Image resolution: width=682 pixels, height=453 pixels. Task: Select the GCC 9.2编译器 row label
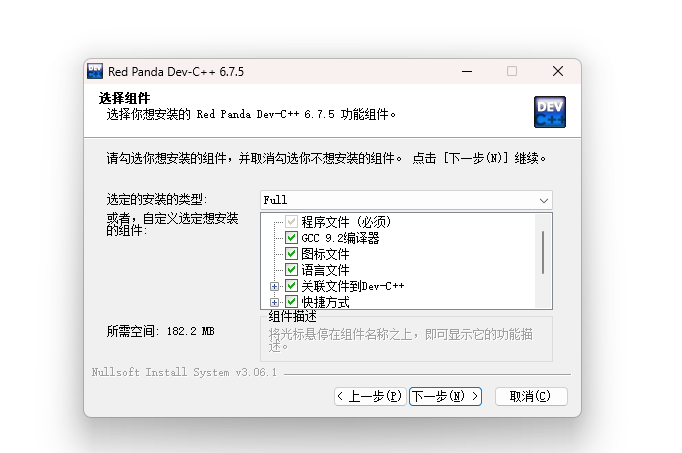point(340,238)
